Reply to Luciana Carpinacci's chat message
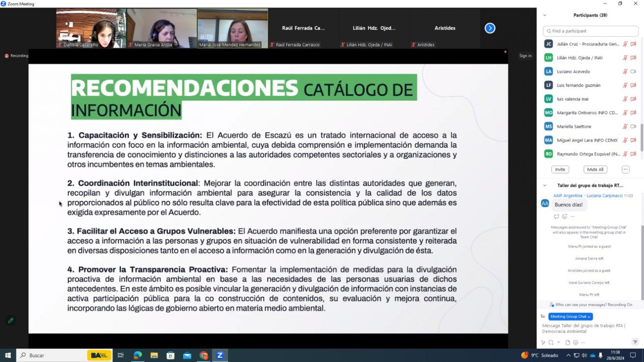This screenshot has width=644, height=362. coord(557,216)
